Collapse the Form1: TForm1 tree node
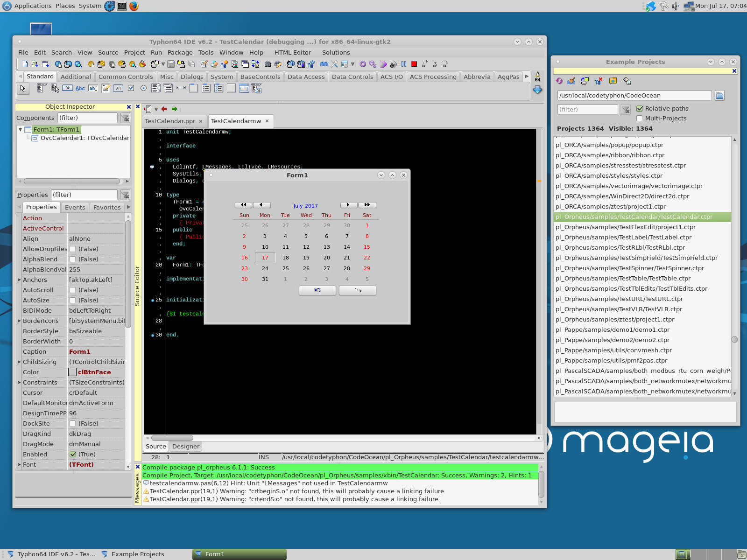Viewport: 747px width, 560px height. (x=21, y=130)
